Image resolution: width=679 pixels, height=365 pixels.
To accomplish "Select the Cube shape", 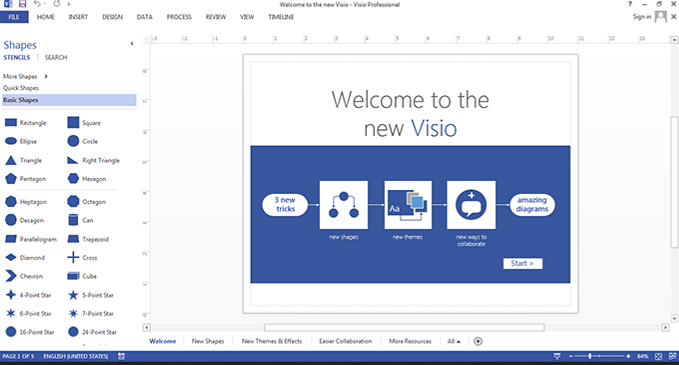I will tap(73, 276).
